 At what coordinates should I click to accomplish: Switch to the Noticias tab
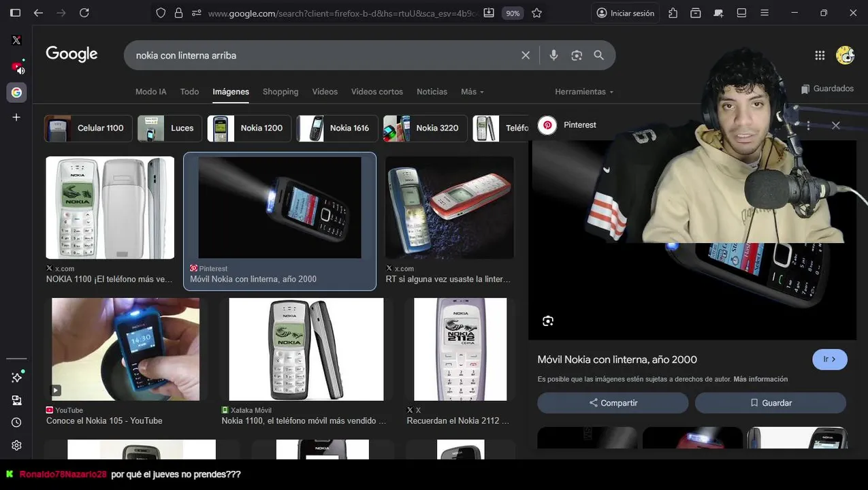[432, 91]
